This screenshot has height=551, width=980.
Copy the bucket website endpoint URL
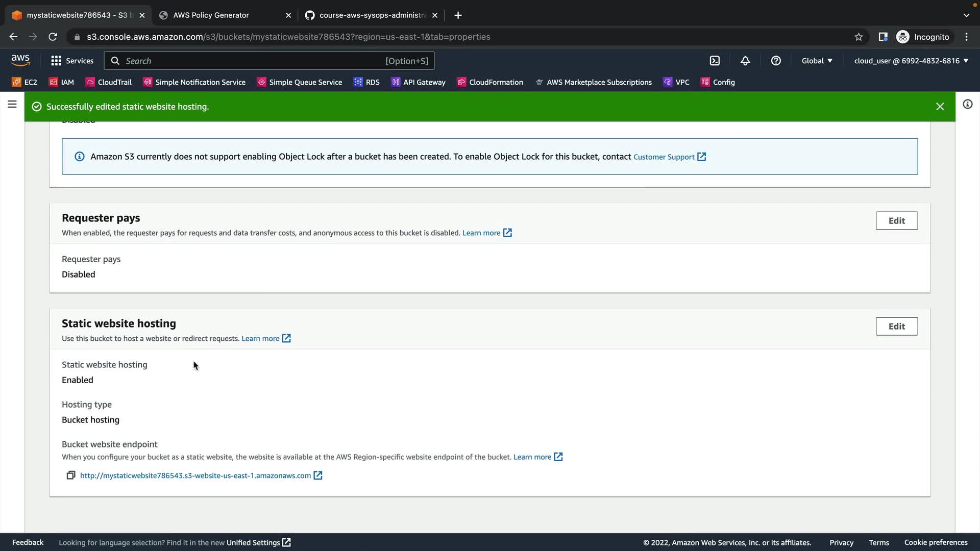[71, 475]
